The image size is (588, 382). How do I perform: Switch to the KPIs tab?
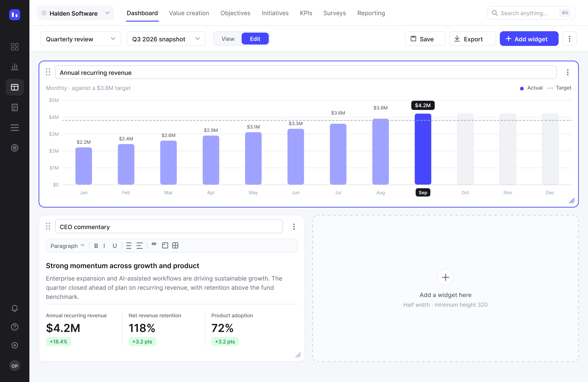click(306, 13)
